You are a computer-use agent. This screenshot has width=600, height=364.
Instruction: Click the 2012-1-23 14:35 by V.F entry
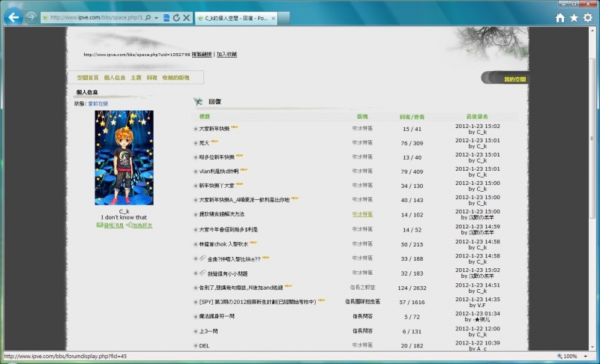click(477, 302)
